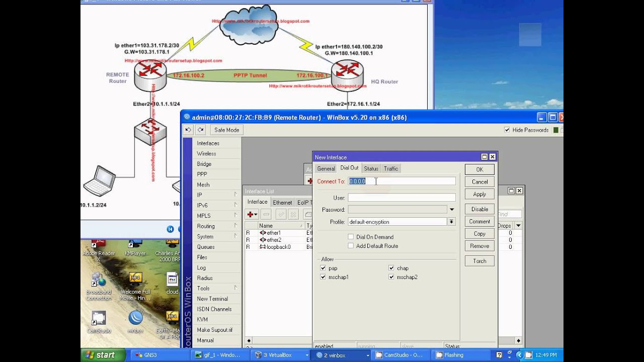The height and width of the screenshot is (362, 644).
Task: Switch to the General tab
Action: pos(326,168)
